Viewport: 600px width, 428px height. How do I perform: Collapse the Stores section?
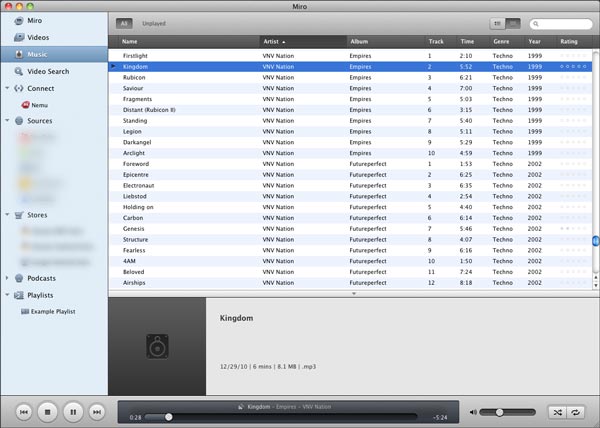pyautogui.click(x=7, y=215)
